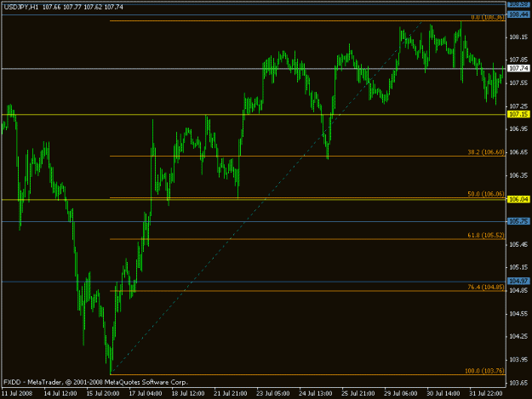Click the 24 Jul 13:00 time label
Screen dimensions: 532x399
click(316, 394)
